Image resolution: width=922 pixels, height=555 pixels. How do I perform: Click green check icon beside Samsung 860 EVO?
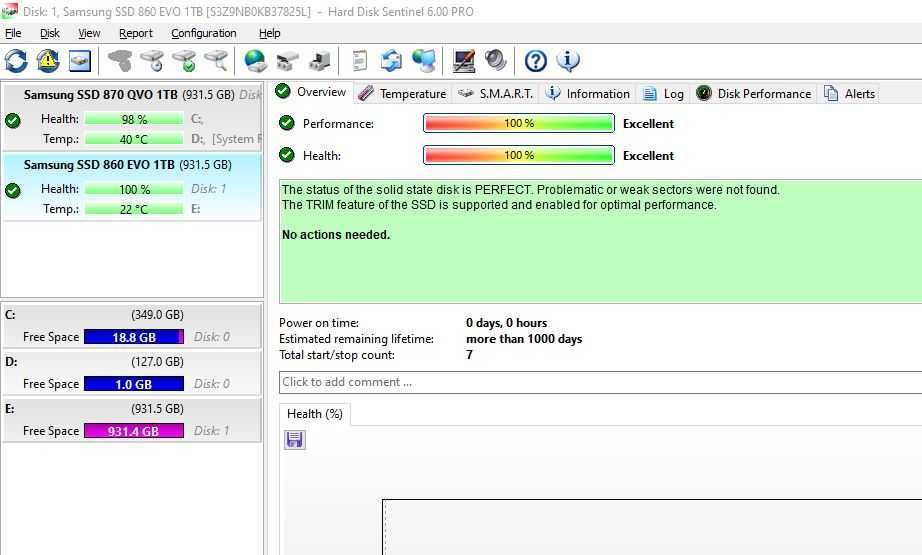(12, 190)
